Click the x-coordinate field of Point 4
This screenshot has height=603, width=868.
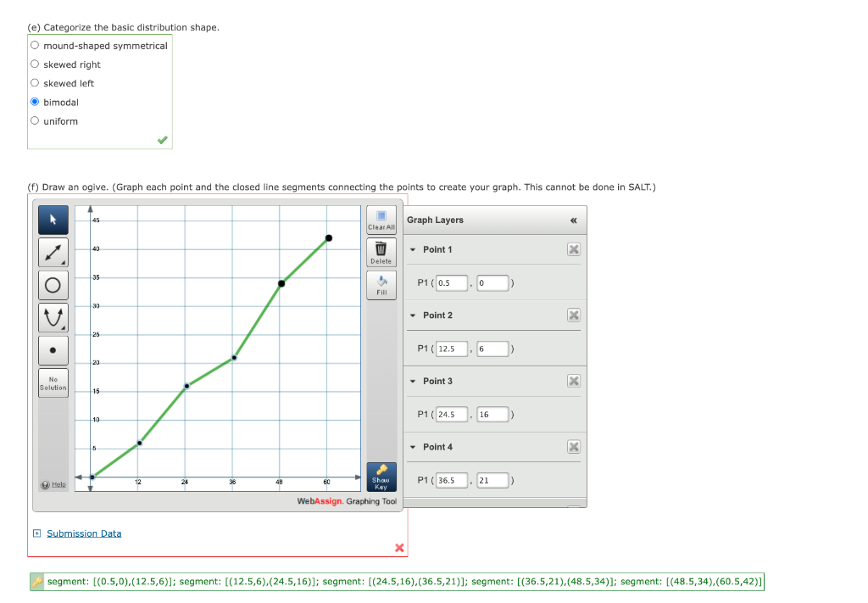pyautogui.click(x=453, y=479)
